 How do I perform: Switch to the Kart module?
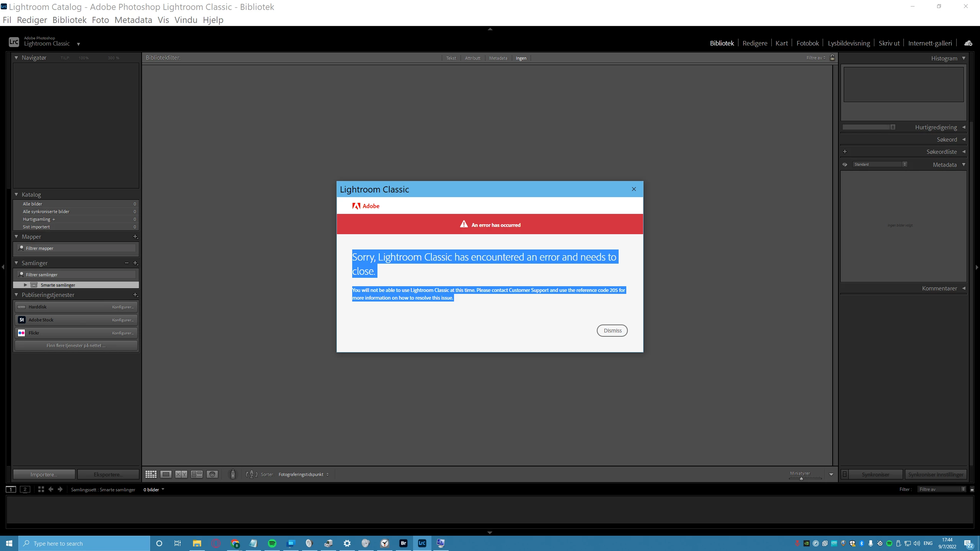(x=781, y=43)
